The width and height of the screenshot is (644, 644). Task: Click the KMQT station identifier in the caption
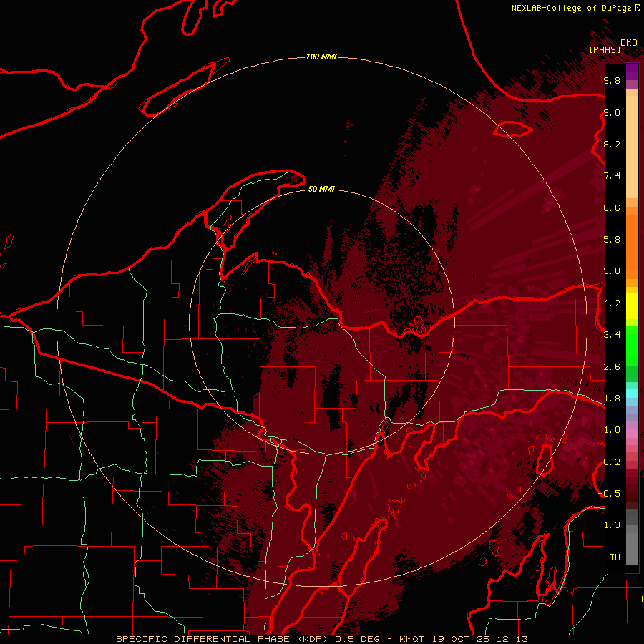[413, 639]
